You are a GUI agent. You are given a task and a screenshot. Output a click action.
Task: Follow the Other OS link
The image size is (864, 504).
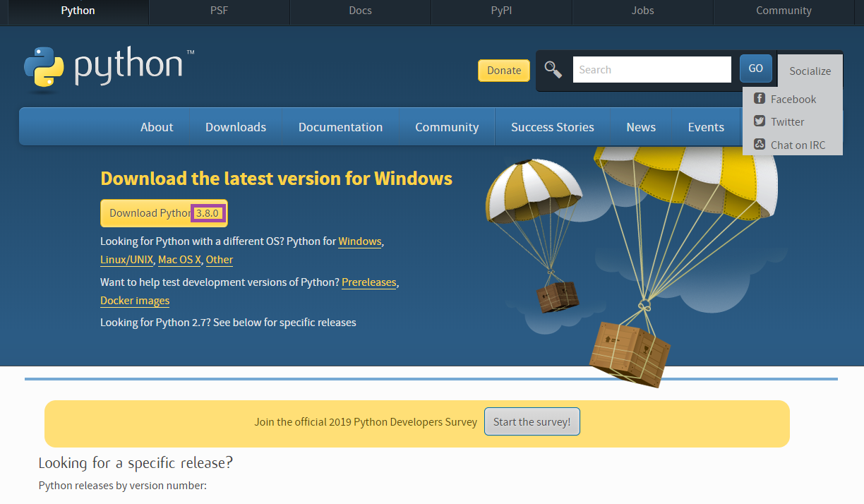pyautogui.click(x=220, y=260)
